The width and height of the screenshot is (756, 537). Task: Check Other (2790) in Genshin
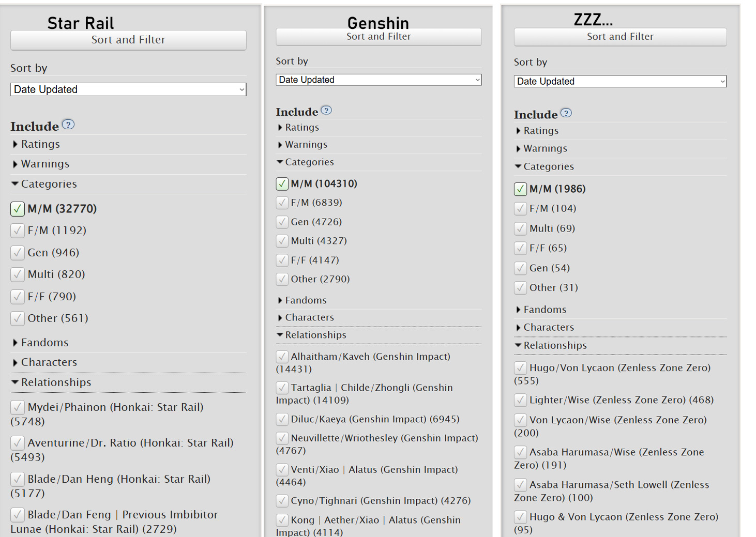coord(282,279)
